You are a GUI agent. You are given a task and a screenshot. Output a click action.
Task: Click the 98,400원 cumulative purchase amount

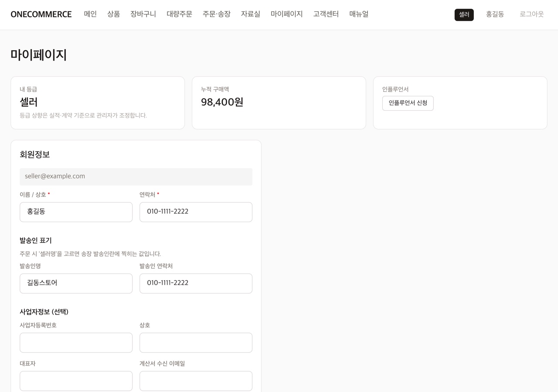pos(222,102)
